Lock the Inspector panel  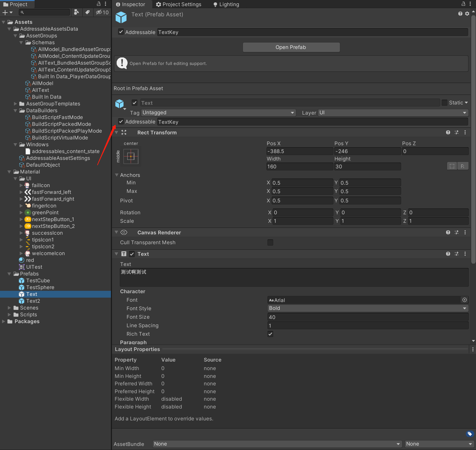tap(463, 4)
